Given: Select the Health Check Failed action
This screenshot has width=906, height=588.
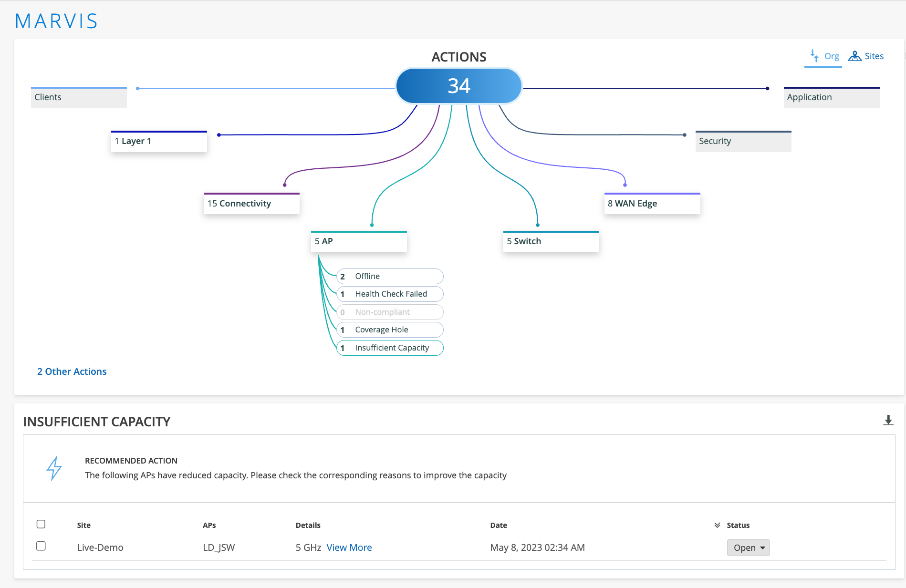Looking at the screenshot, I should [x=390, y=294].
